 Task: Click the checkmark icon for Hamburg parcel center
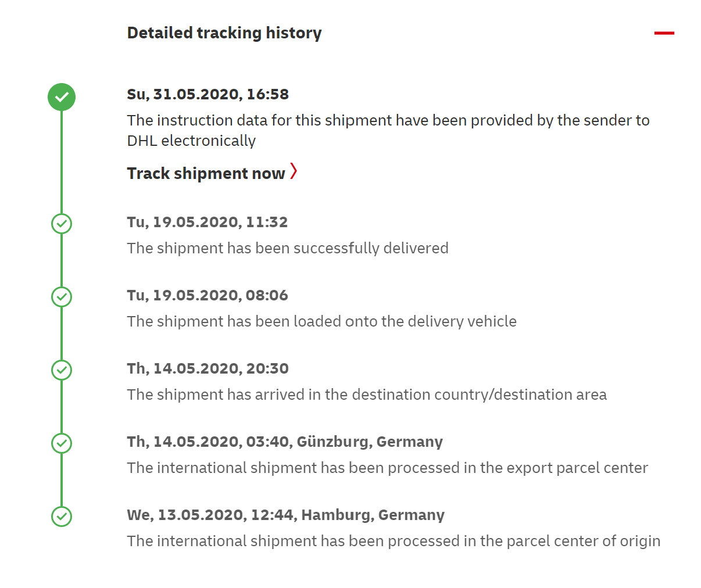62,517
